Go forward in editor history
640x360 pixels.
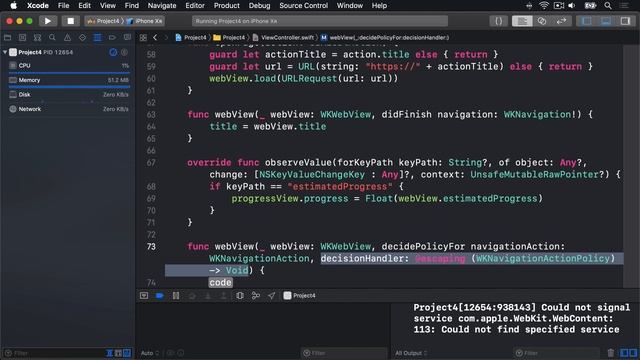click(166, 38)
